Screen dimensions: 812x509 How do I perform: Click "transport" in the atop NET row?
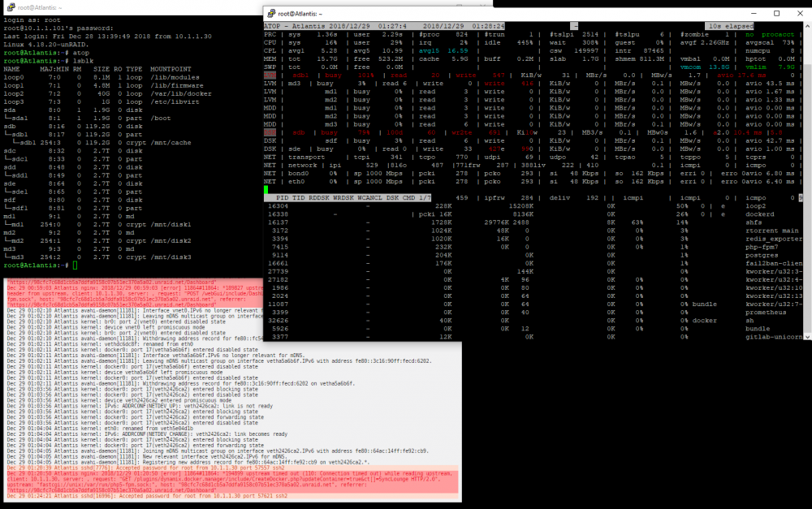click(x=307, y=157)
